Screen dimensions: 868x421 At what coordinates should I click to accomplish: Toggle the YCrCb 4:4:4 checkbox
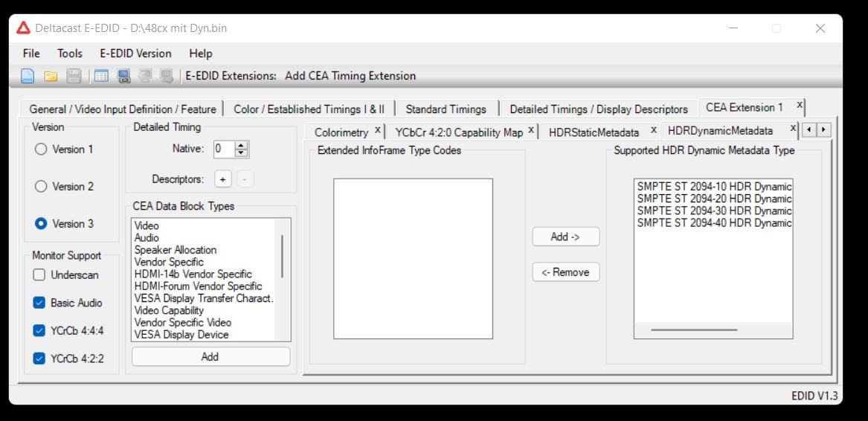pos(39,331)
